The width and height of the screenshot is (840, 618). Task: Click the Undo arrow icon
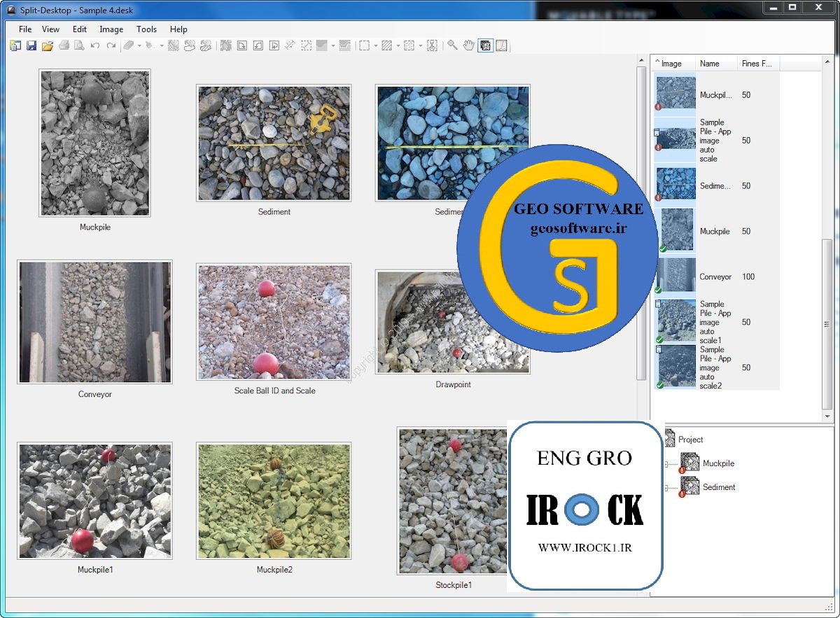point(95,45)
